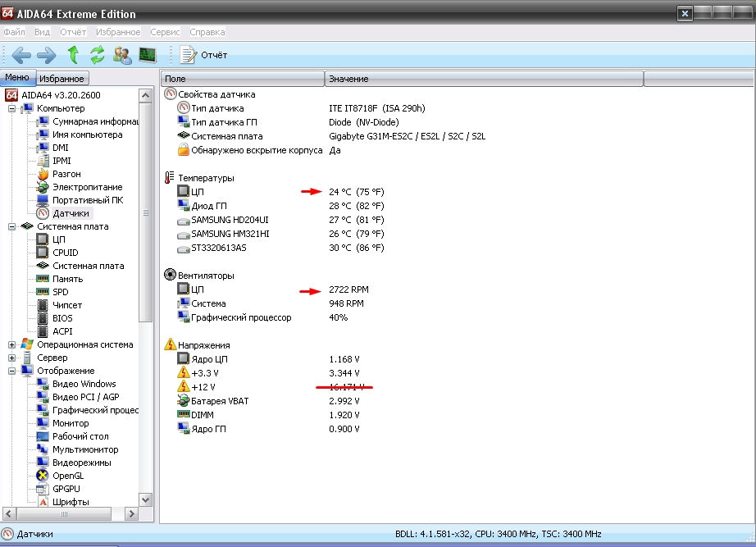The width and height of the screenshot is (756, 547).
Task: Select Обнаружено вскрытие корпуса row
Action: tap(259, 150)
